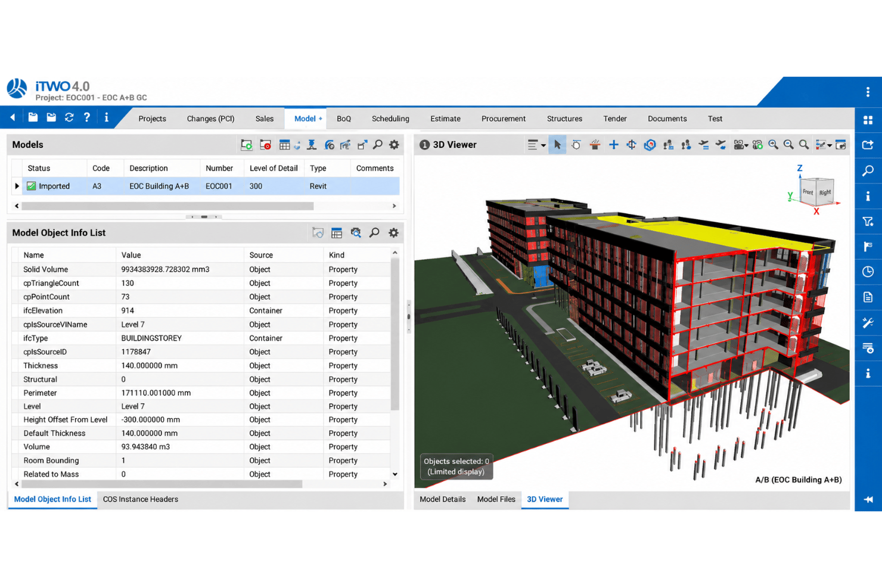The width and height of the screenshot is (882, 588).
Task: Open the wrench tools in right sidebar
Action: pyautogui.click(x=868, y=322)
